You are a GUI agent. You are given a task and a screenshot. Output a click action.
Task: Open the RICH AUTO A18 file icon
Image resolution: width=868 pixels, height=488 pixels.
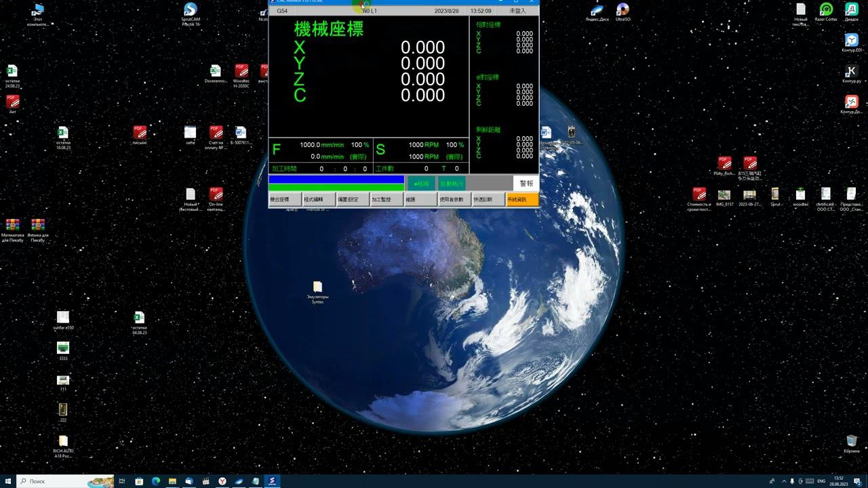tap(63, 446)
